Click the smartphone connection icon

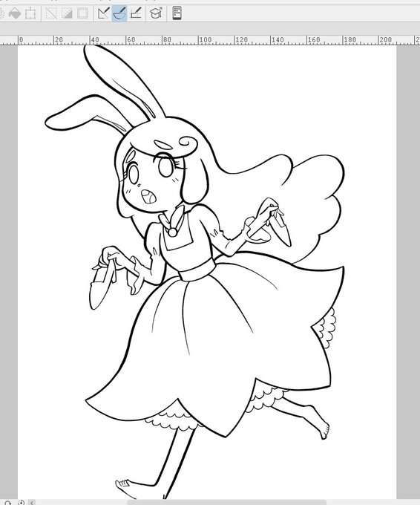(x=177, y=13)
